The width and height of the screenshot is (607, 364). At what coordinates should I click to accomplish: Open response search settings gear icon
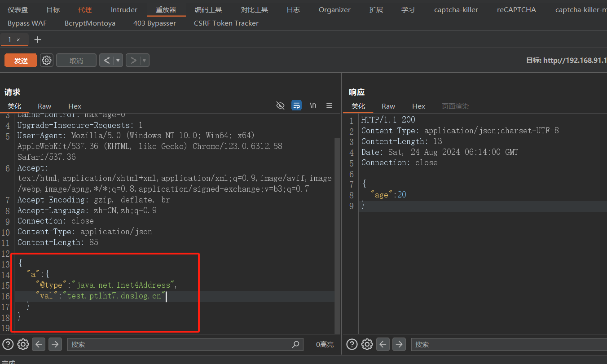pyautogui.click(x=367, y=344)
